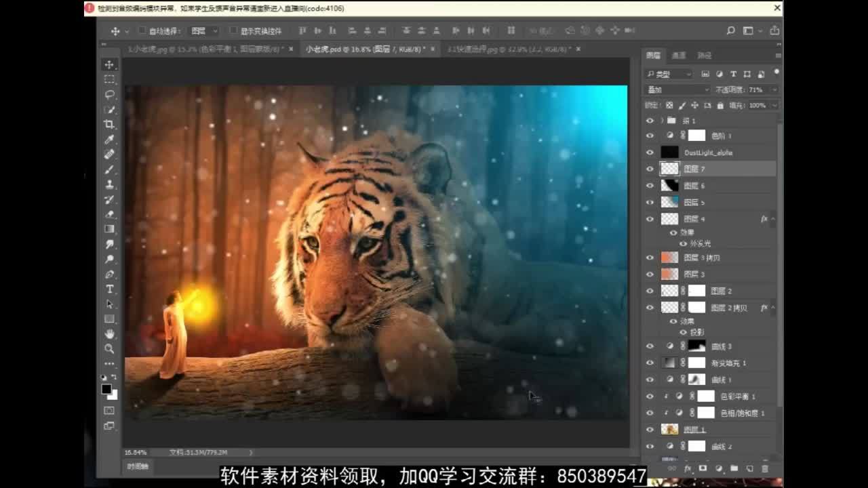Expand the 组 1 layer group

[662, 121]
